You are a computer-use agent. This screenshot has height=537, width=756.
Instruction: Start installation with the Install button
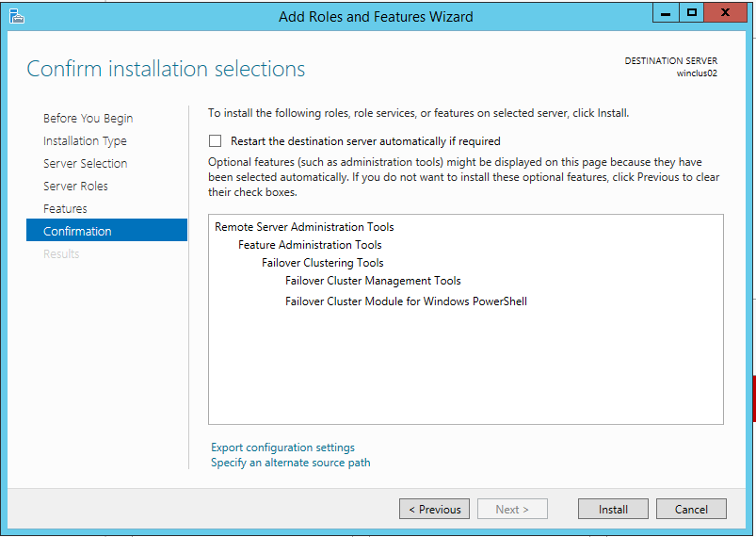(613, 510)
